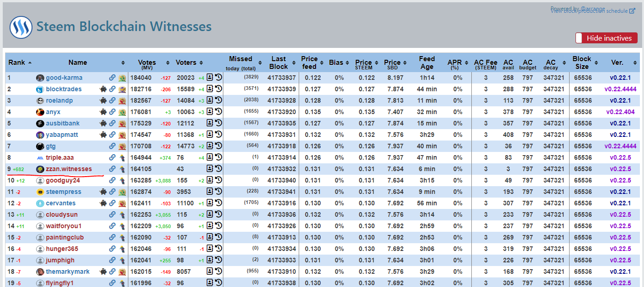Open the steempress witness link
The image size is (644, 287).
pos(63,192)
